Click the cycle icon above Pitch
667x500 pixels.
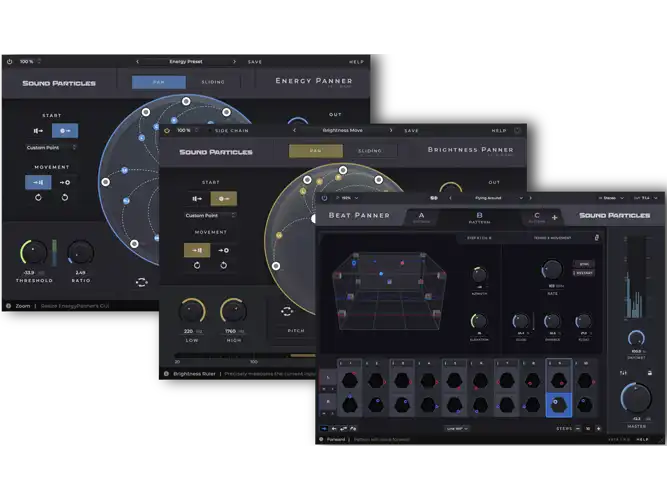tap(287, 311)
